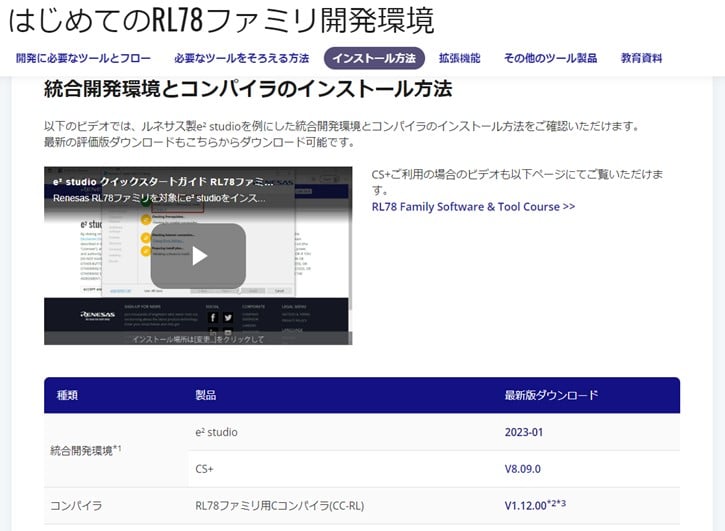Play the e² studio quick start video
The height and width of the screenshot is (531, 725).
[x=198, y=256]
